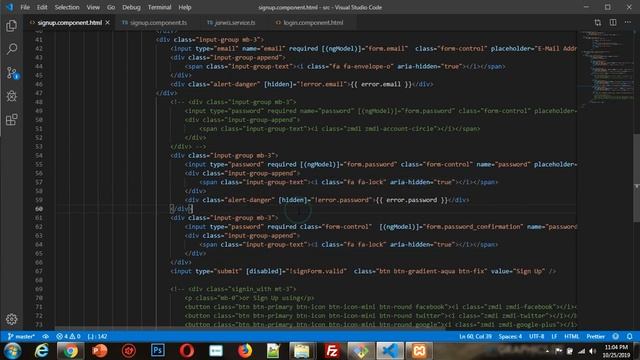Click the 'Sign Up' value on line 67
Viewport: 640px width, 360px height.
click(x=530, y=271)
